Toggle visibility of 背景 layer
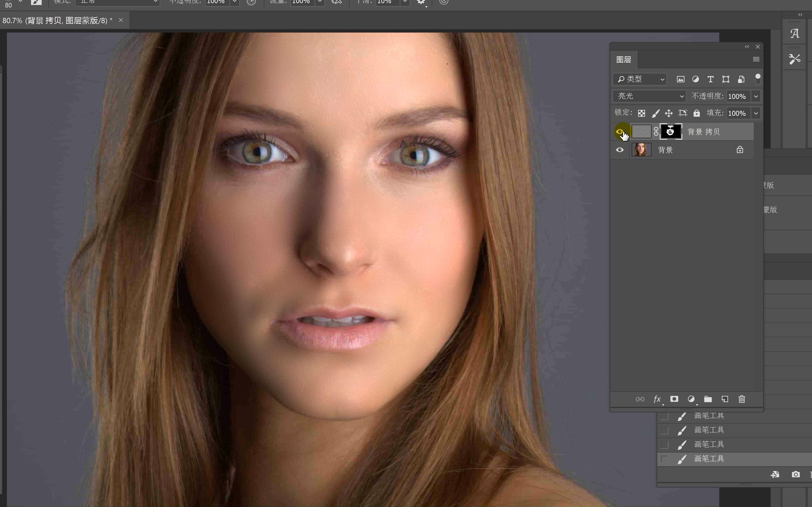This screenshot has width=812, height=507. point(619,150)
